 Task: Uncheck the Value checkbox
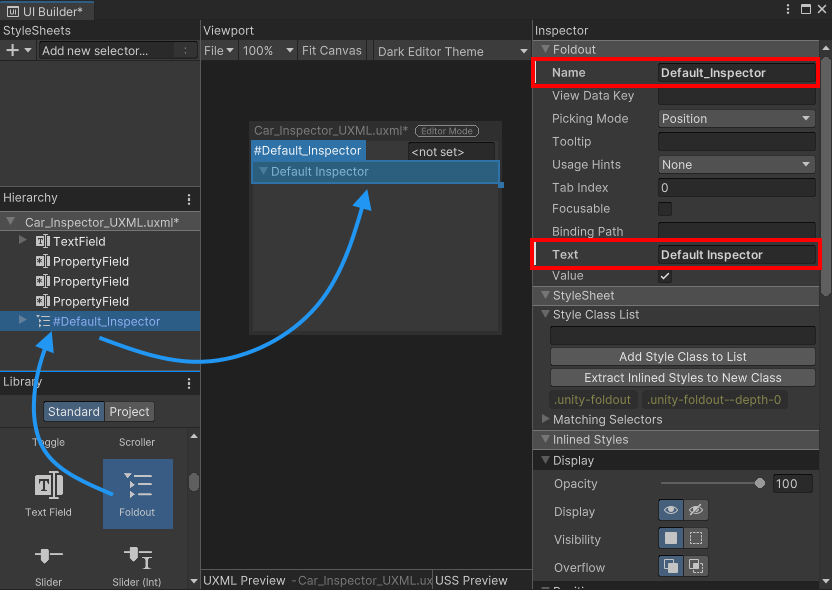pos(665,276)
